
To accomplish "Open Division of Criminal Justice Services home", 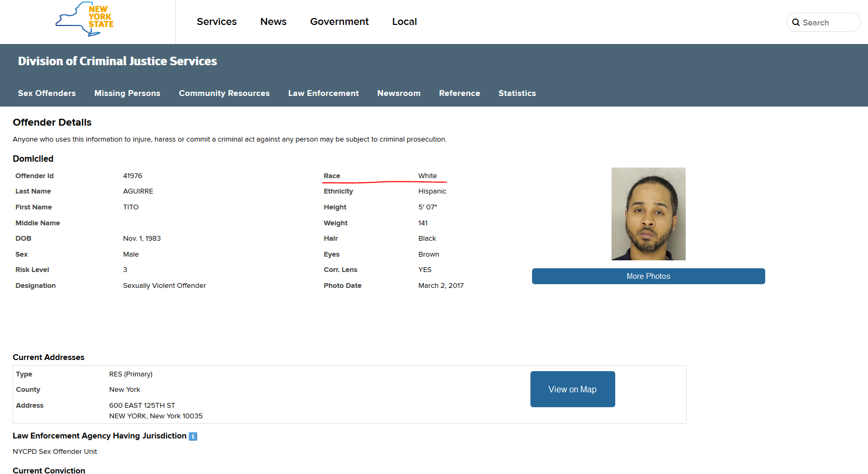I will (x=117, y=62).
